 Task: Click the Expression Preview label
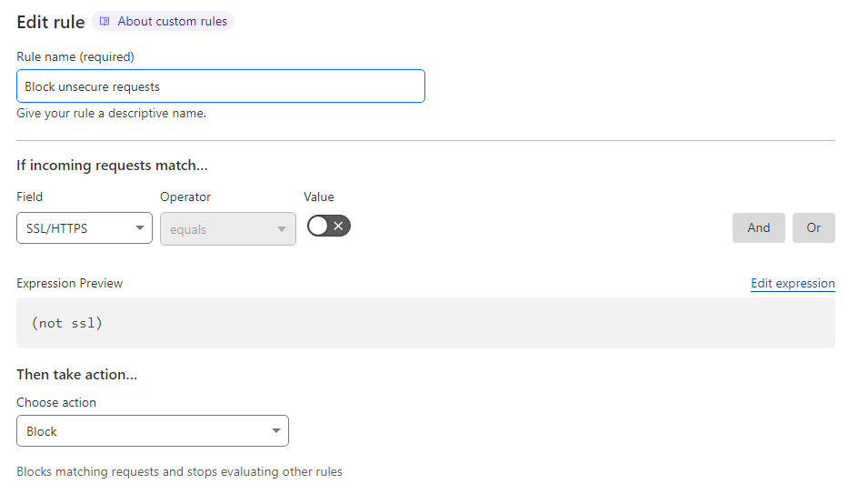tap(70, 283)
